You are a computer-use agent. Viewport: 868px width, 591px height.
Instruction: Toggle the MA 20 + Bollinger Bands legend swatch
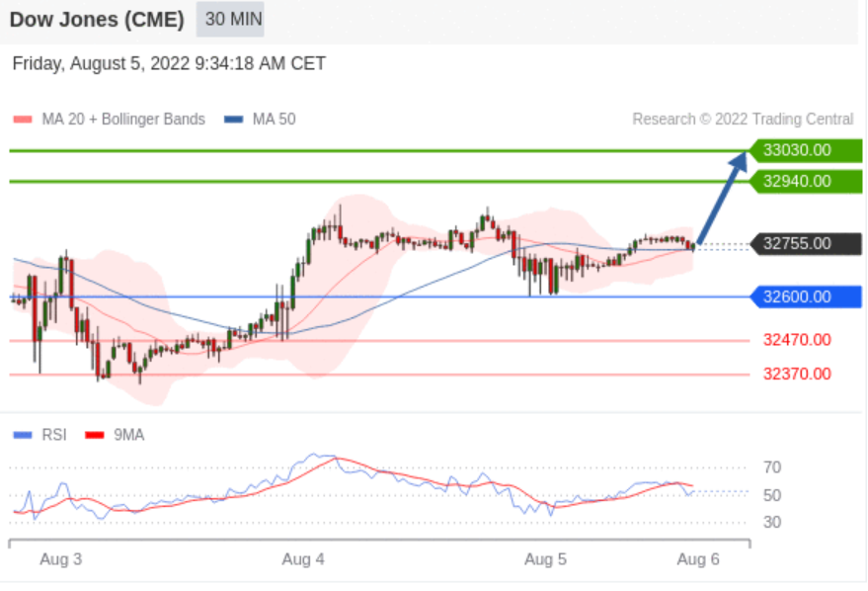[23, 119]
